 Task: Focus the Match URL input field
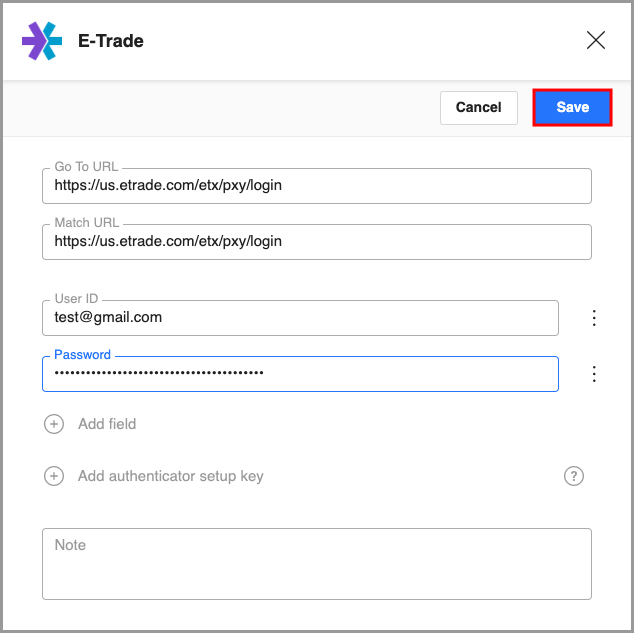click(317, 242)
